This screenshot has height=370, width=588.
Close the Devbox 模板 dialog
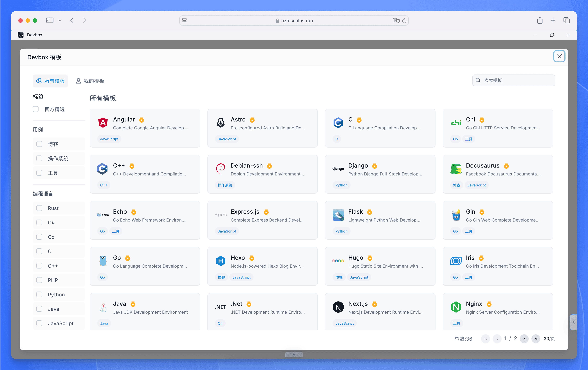(559, 56)
